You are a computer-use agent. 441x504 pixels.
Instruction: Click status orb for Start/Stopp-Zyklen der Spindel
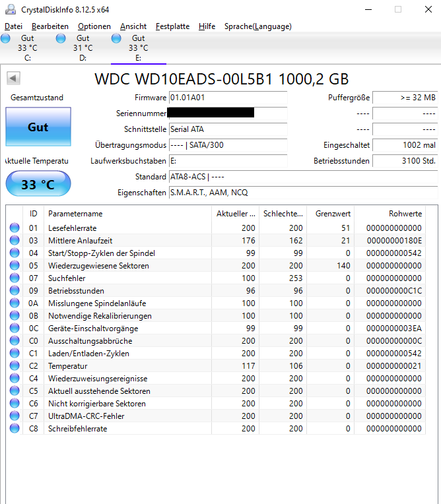(x=15, y=253)
